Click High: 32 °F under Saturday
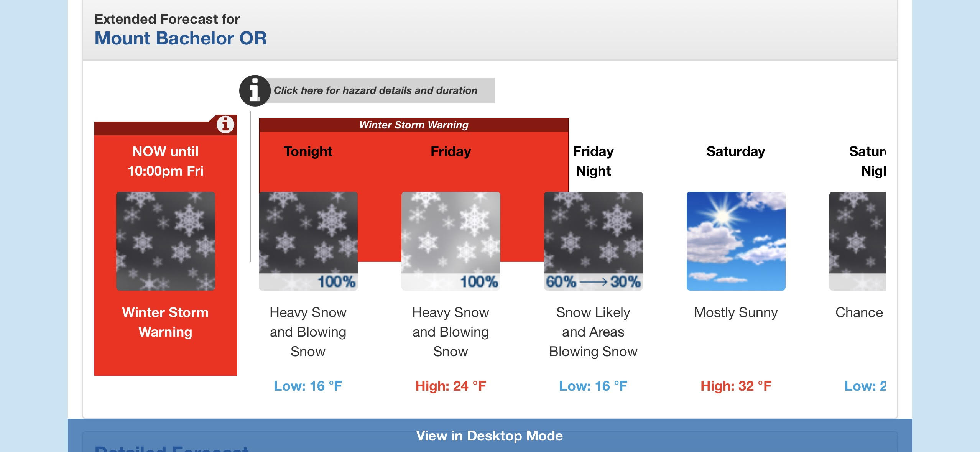This screenshot has height=452, width=980. pos(736,386)
